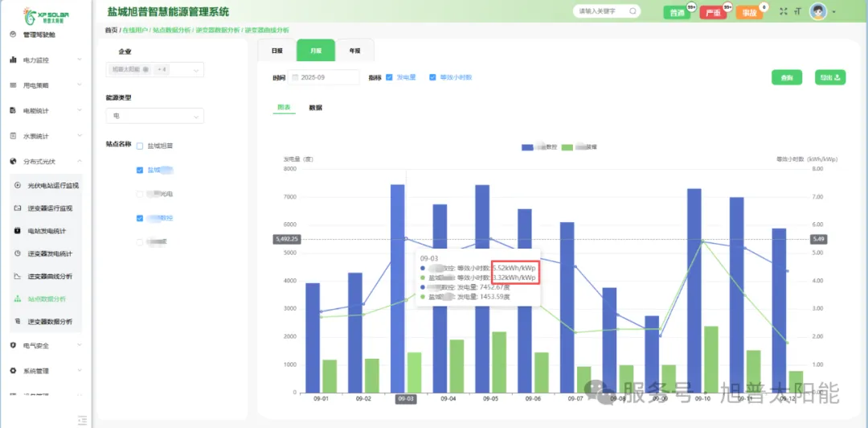The height and width of the screenshot is (428, 868).
Task: Click the fullscreen toggle icon in header
Action: 783,11
